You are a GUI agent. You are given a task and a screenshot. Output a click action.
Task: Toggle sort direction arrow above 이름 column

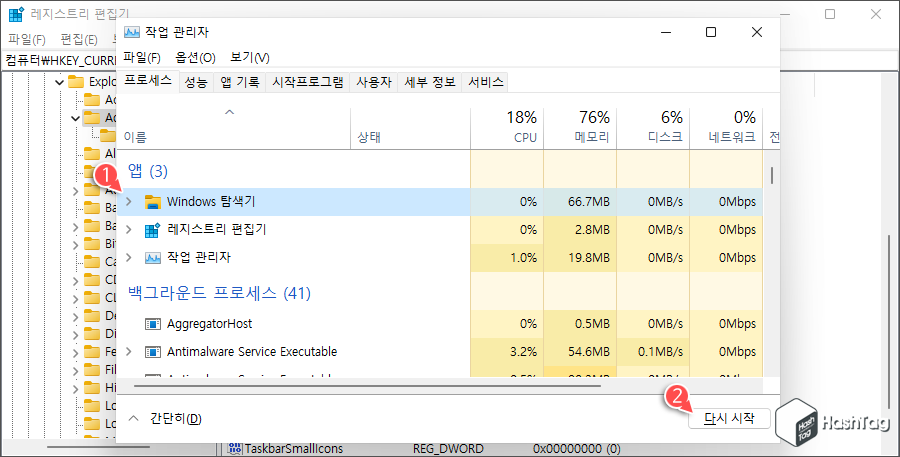(230, 112)
